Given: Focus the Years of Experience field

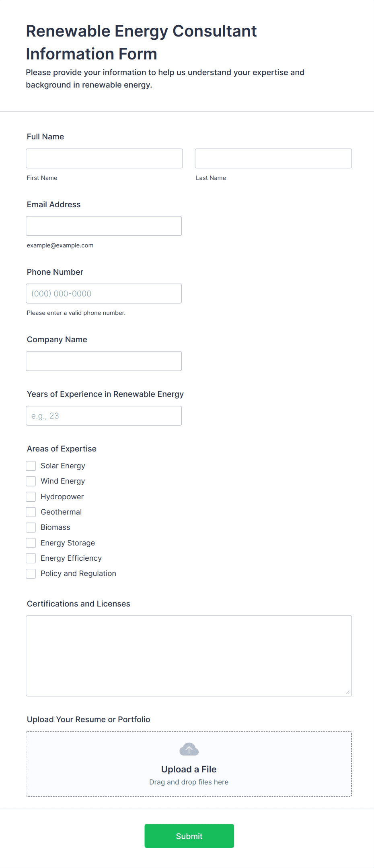Looking at the screenshot, I should pos(104,416).
